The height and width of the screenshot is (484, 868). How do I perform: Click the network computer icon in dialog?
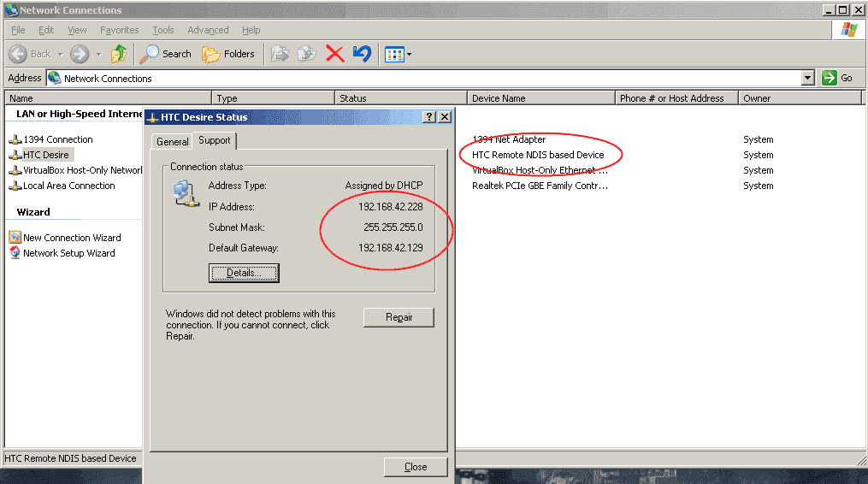[185, 194]
